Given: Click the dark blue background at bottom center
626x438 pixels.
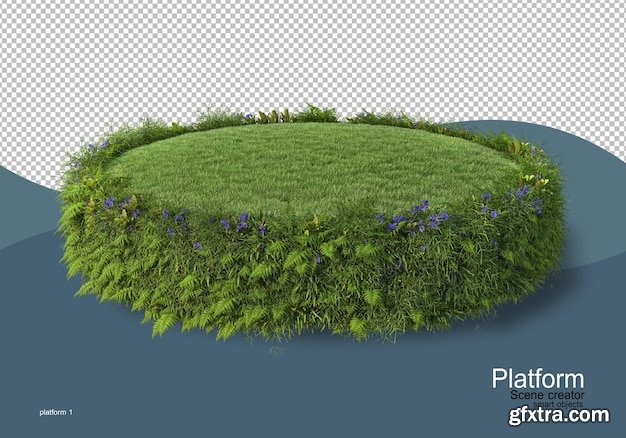Looking at the screenshot, I should 300,390.
